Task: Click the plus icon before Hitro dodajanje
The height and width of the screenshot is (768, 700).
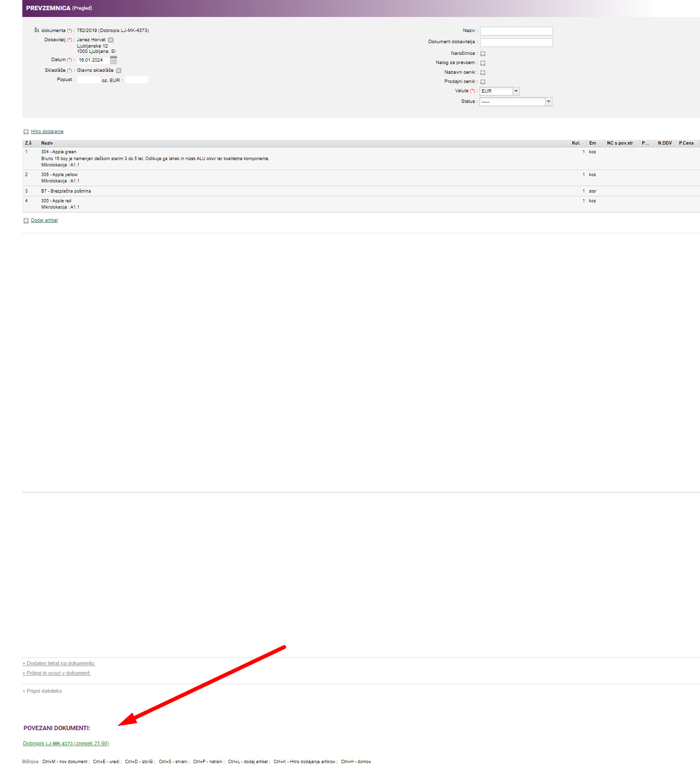Action: tap(26, 132)
